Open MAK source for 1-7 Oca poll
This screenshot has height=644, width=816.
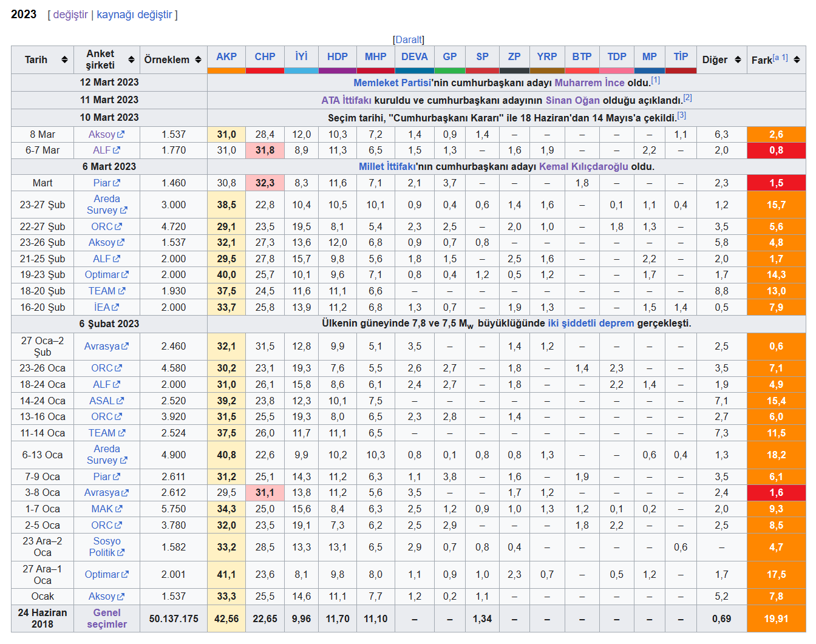click(106, 509)
